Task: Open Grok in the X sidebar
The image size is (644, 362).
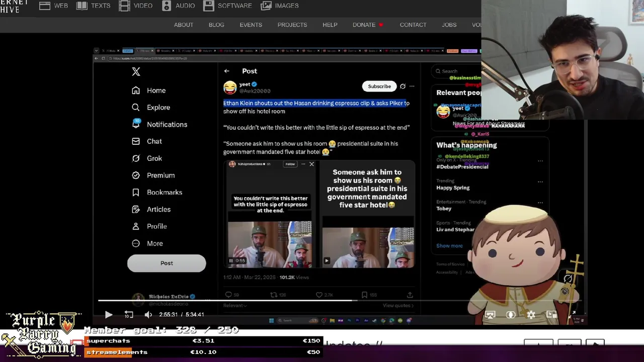Action: pyautogui.click(x=146, y=158)
